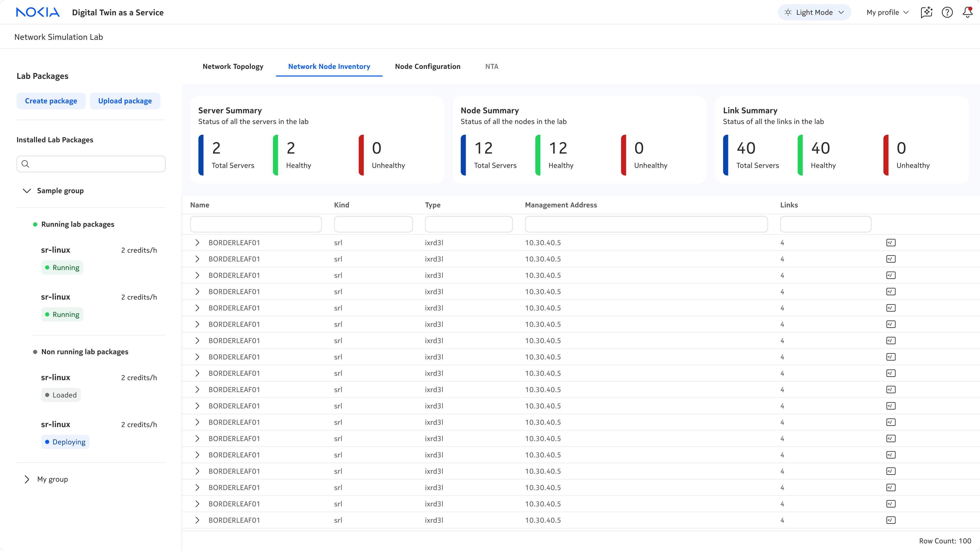The image size is (980, 551).
Task: Click the sun icon in the Light Mode selector
Action: (x=788, y=12)
